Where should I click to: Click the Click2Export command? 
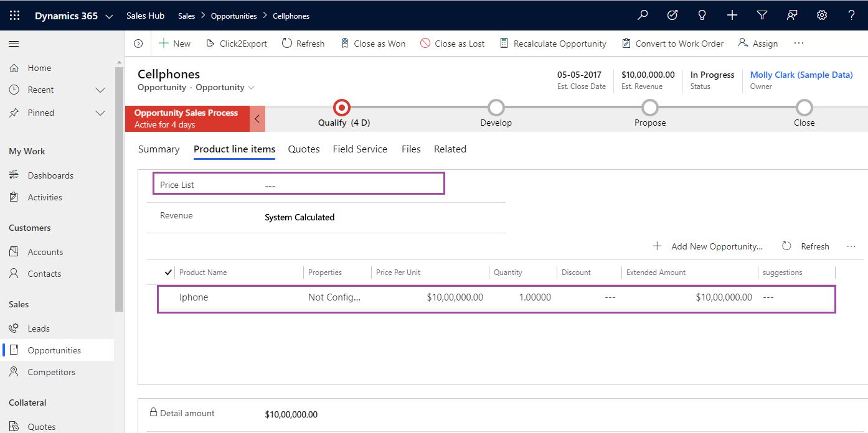point(236,44)
